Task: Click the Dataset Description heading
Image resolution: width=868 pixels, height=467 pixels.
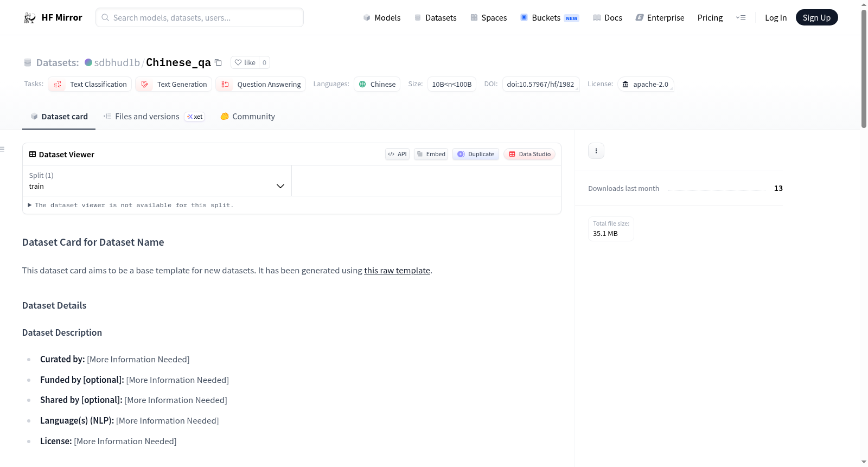Action: pyautogui.click(x=62, y=332)
